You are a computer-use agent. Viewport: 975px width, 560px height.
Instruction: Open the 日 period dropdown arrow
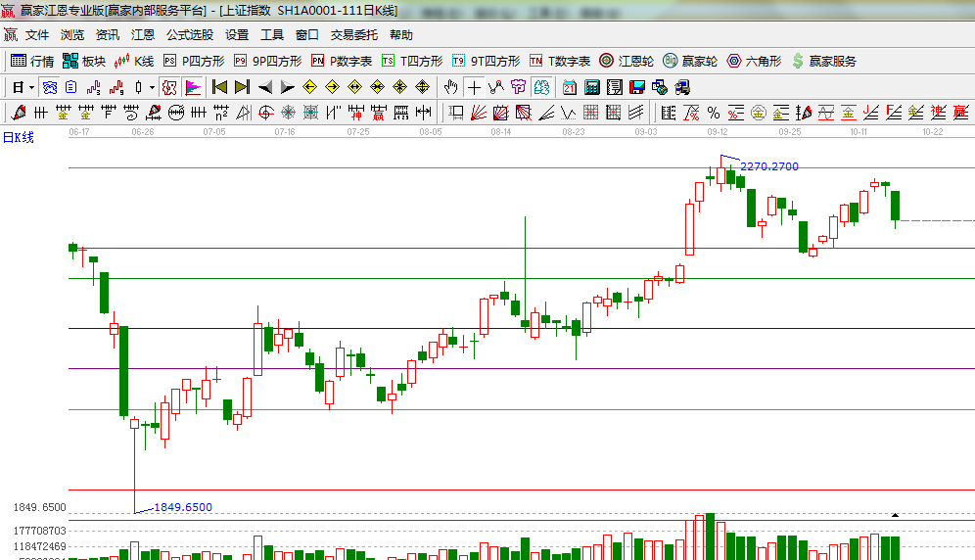31,87
